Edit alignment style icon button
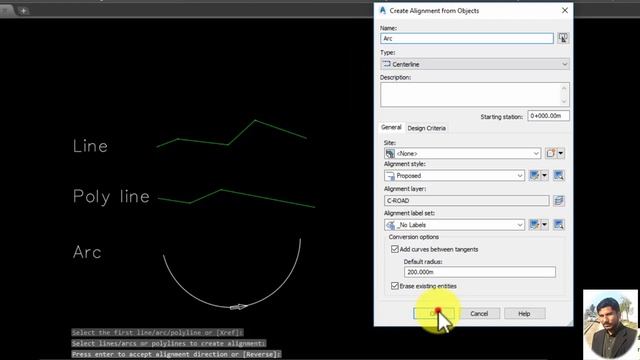The image size is (640, 360). point(534,176)
